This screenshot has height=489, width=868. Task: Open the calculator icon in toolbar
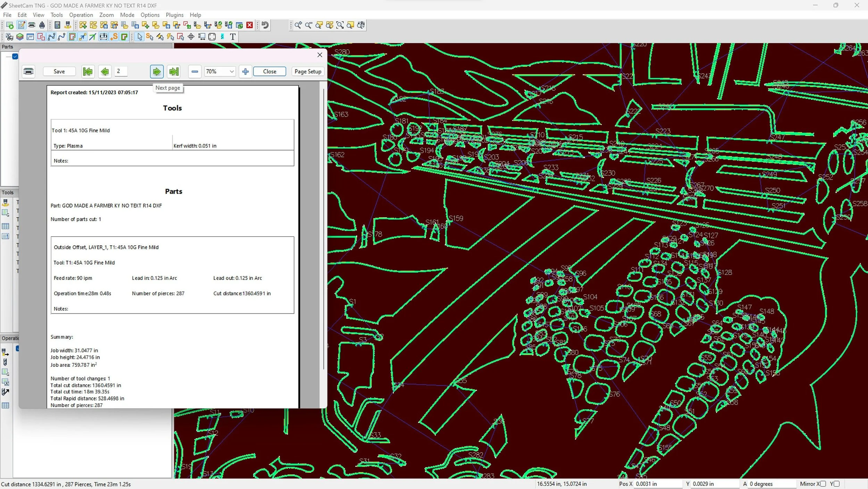point(58,25)
